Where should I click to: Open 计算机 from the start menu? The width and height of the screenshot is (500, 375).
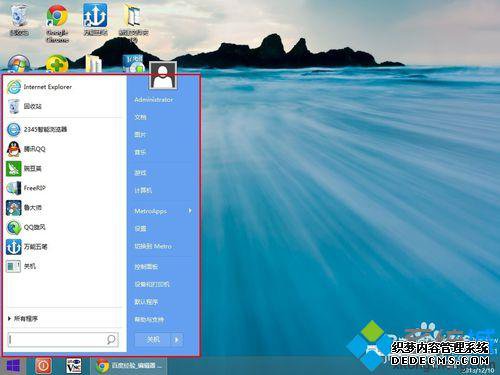pos(143,190)
